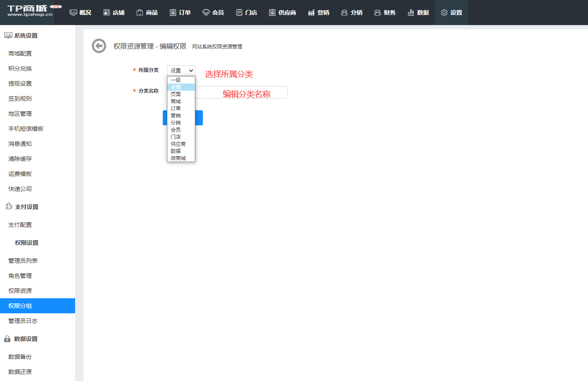Open the 商品 products bag icon
The height and width of the screenshot is (381, 588).
click(140, 13)
